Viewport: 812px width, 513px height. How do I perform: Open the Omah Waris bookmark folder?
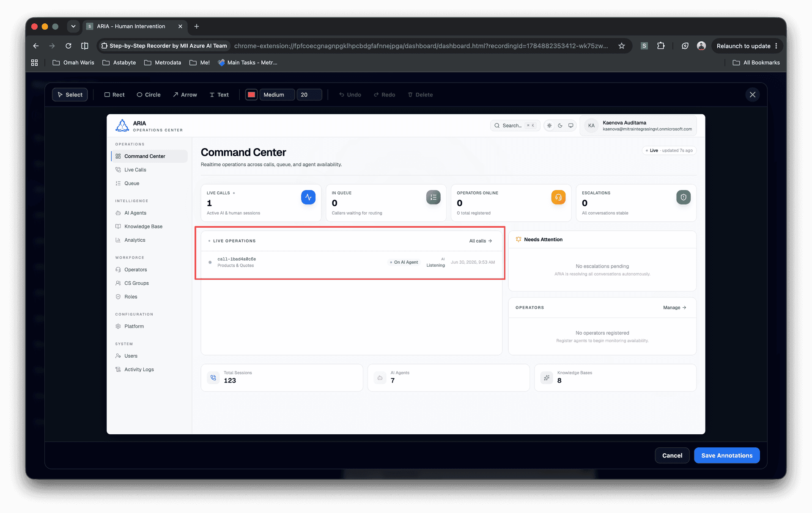click(74, 63)
